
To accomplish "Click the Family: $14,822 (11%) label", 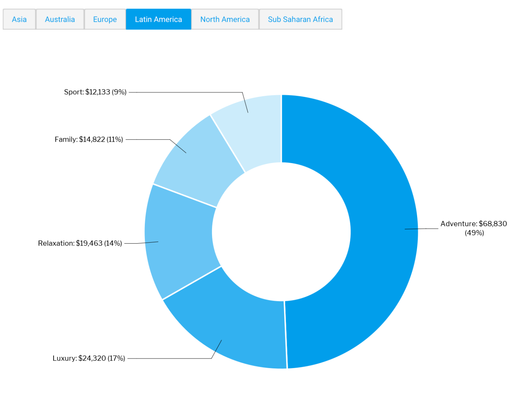I will pos(89,139).
